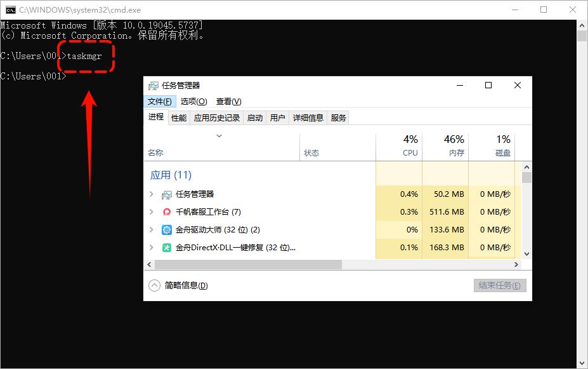Viewport: 588px width, 369px height.
Task: Switch to the 用户 tab
Action: click(277, 118)
